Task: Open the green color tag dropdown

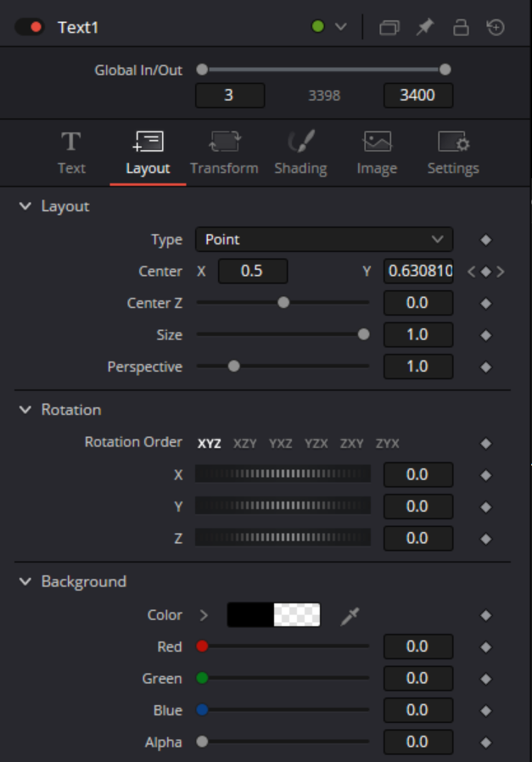Action: click(329, 27)
